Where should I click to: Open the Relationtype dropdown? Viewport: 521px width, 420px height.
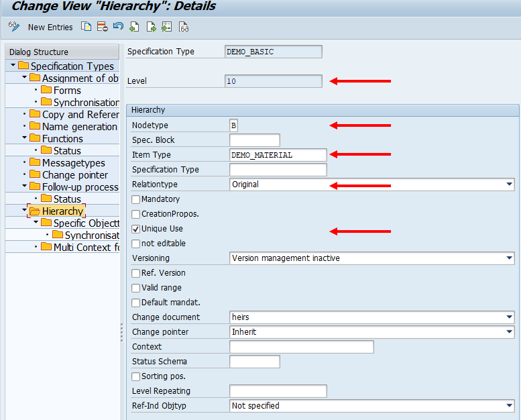[x=510, y=184]
